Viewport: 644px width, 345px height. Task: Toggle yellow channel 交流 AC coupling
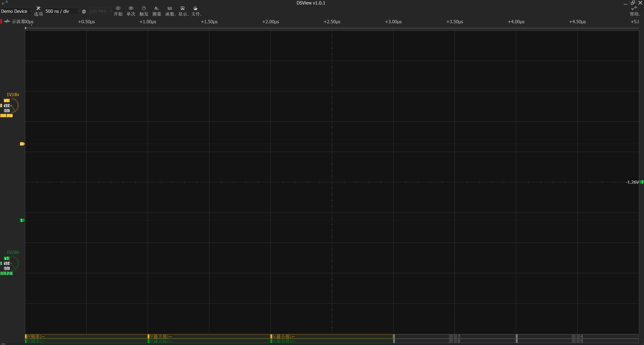tap(10, 116)
